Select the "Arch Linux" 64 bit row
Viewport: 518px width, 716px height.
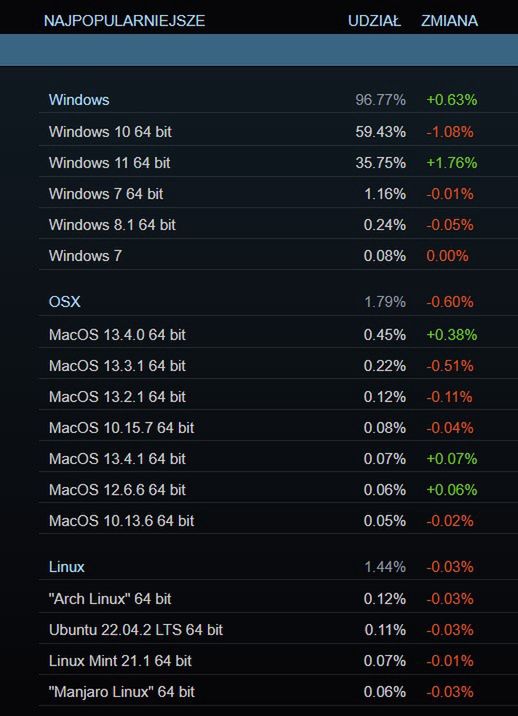coord(278,599)
